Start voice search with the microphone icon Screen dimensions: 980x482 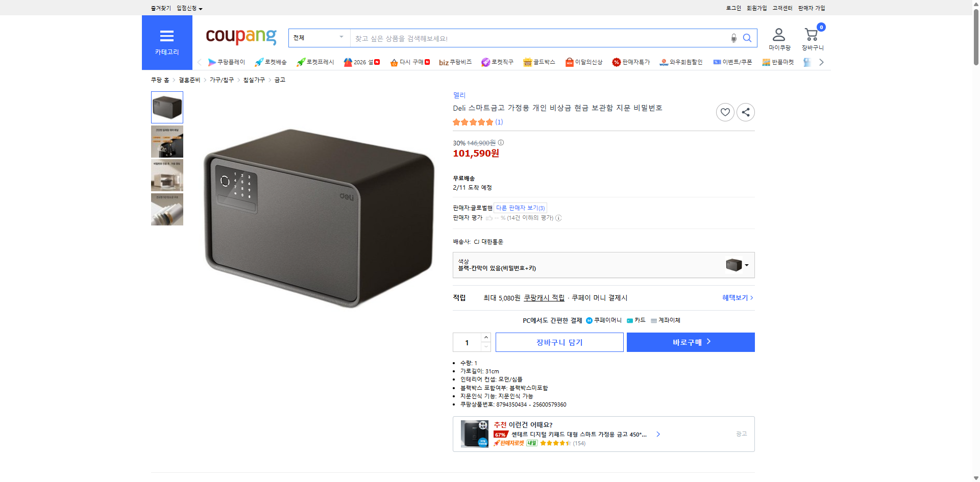[734, 38]
